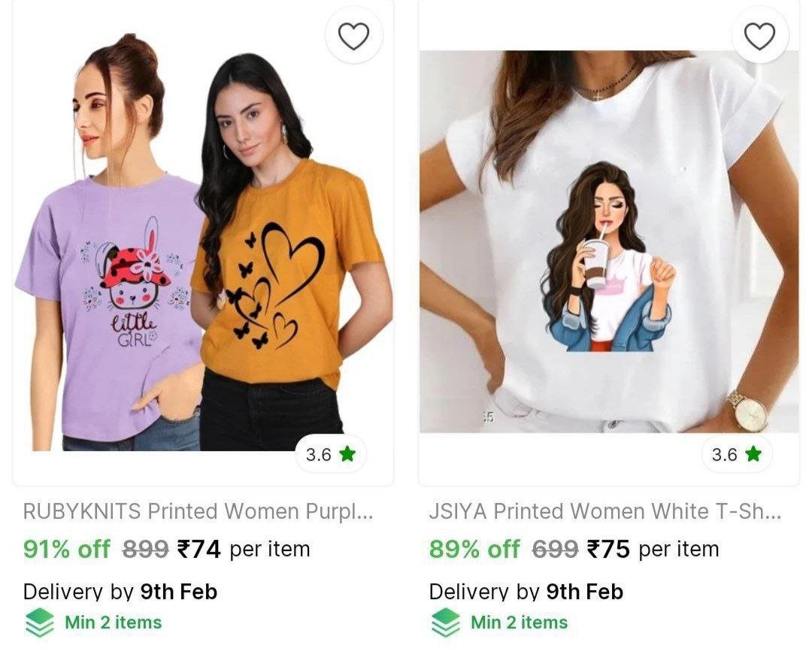The width and height of the screenshot is (812, 654).
Task: Click Delivery by 9th Feb under RUBYKNITS product
Action: point(120,592)
